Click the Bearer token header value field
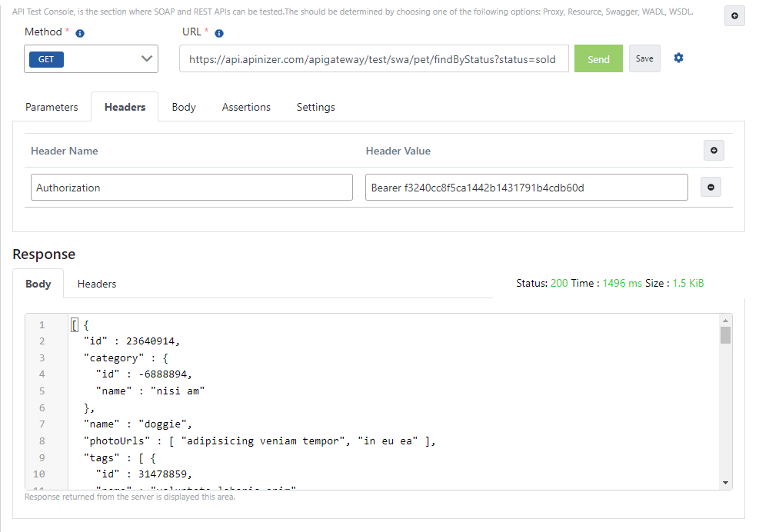Screen dimensions: 759x532 [526, 188]
